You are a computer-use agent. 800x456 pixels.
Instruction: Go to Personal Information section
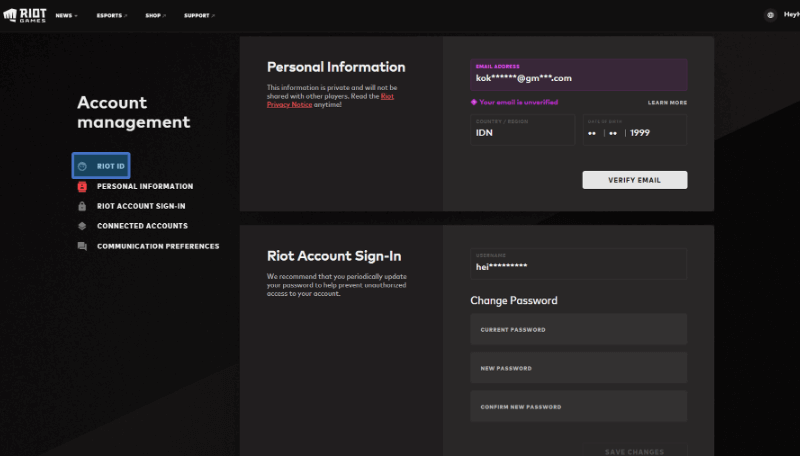[x=145, y=186]
